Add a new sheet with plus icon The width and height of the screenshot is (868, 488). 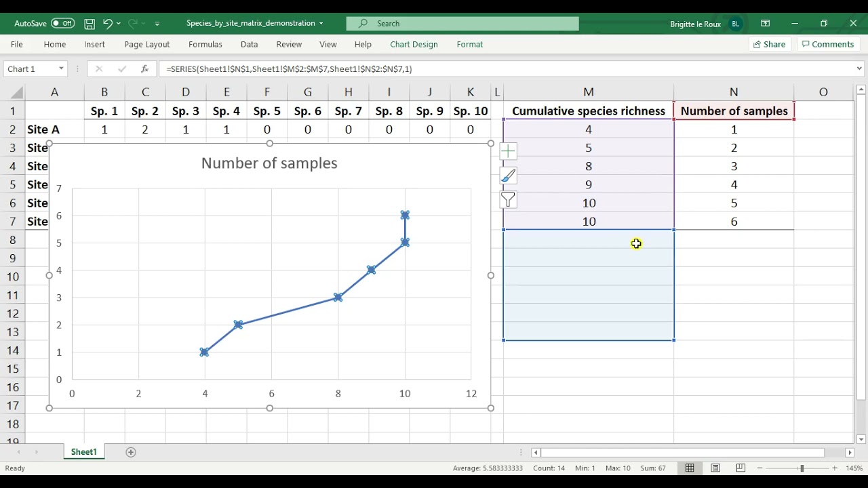pyautogui.click(x=131, y=452)
